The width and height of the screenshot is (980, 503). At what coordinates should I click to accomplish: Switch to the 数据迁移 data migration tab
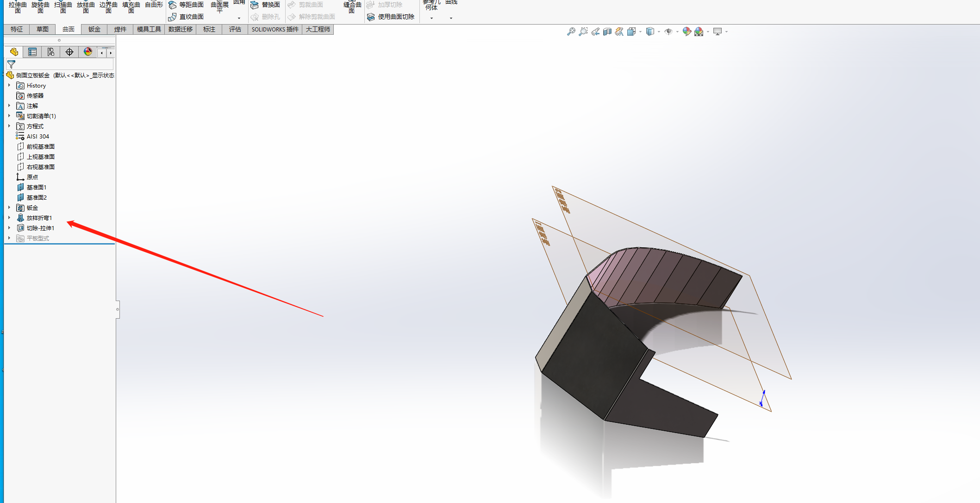181,29
